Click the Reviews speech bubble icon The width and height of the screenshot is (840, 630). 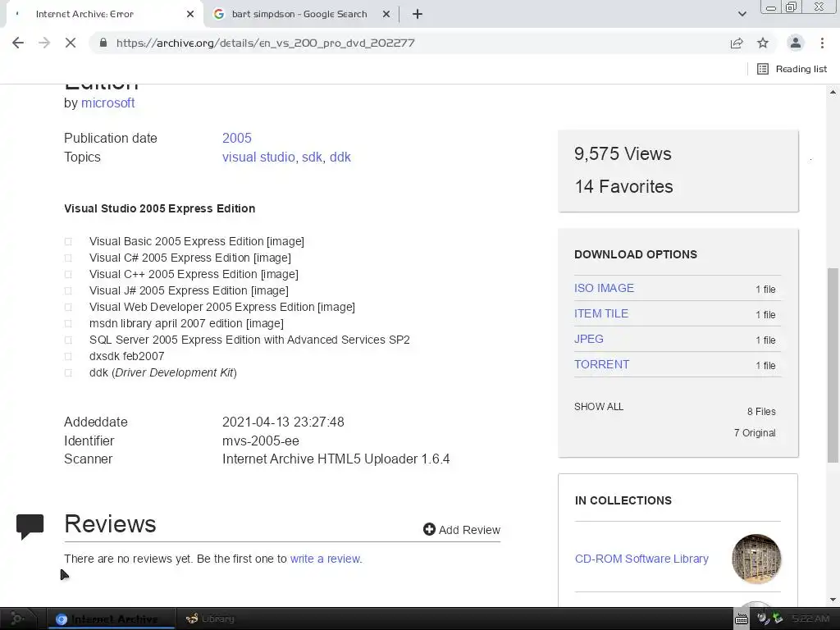click(30, 526)
